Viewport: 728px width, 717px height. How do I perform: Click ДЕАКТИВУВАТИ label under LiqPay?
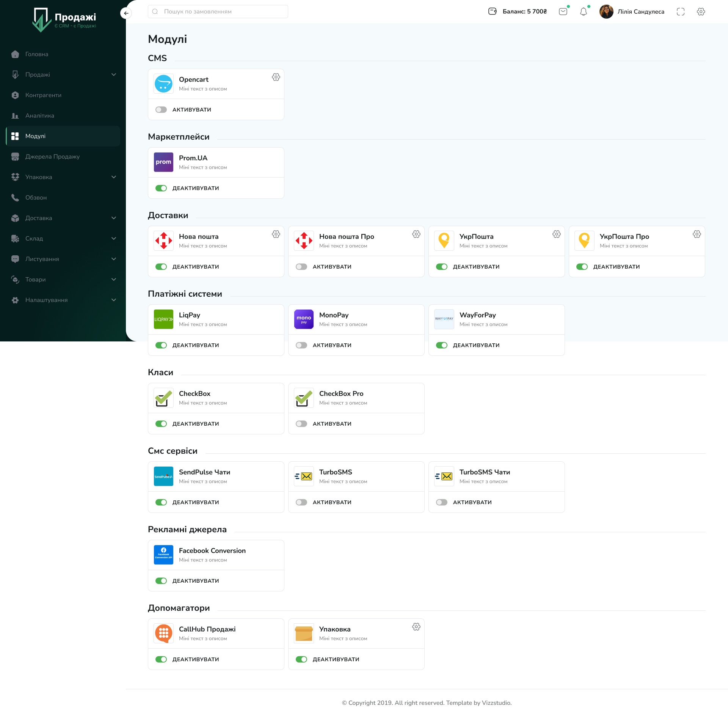pos(196,345)
